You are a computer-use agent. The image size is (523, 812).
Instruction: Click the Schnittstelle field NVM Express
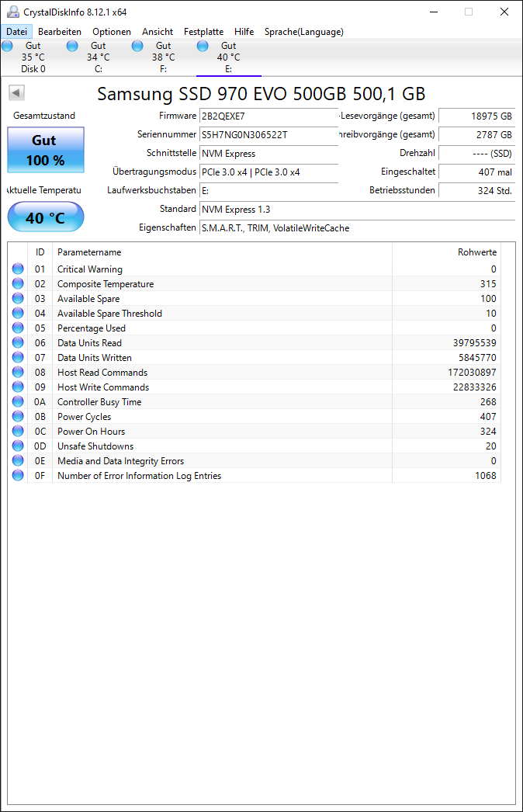pos(268,153)
